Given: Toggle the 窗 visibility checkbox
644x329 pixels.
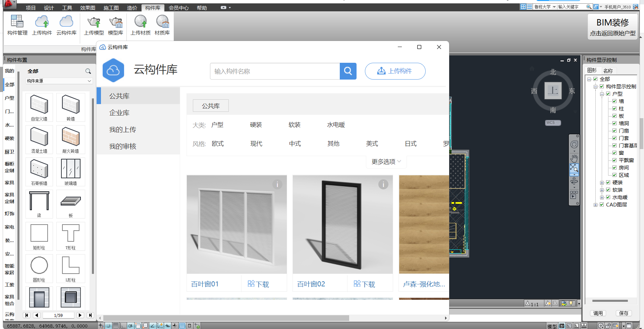Looking at the screenshot, I should (x=614, y=153).
